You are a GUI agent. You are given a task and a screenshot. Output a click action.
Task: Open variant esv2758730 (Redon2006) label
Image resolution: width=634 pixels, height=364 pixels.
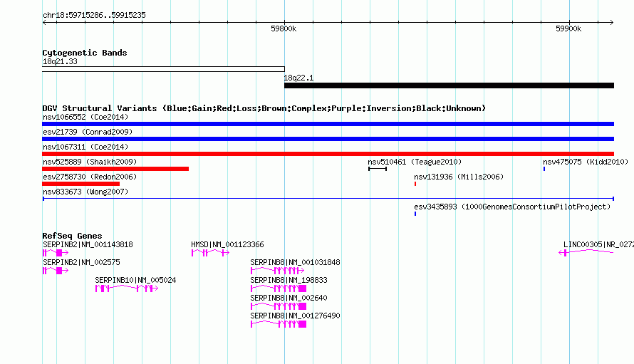90,177
